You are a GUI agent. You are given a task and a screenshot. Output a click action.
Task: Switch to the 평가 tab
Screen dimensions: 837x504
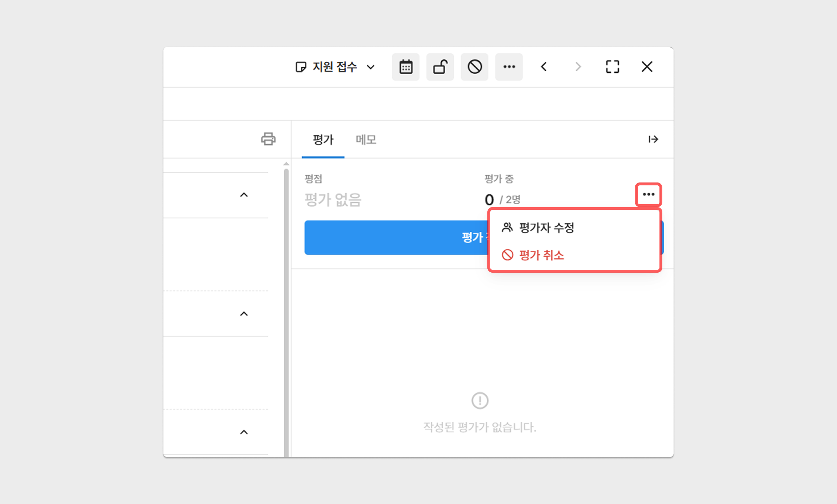[x=323, y=140]
